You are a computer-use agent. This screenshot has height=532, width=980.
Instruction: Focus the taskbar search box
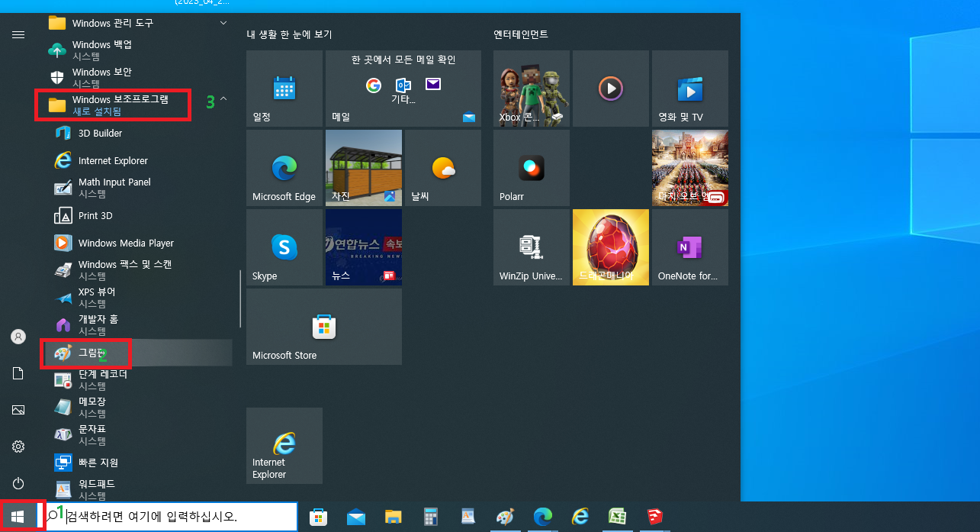coord(168,517)
